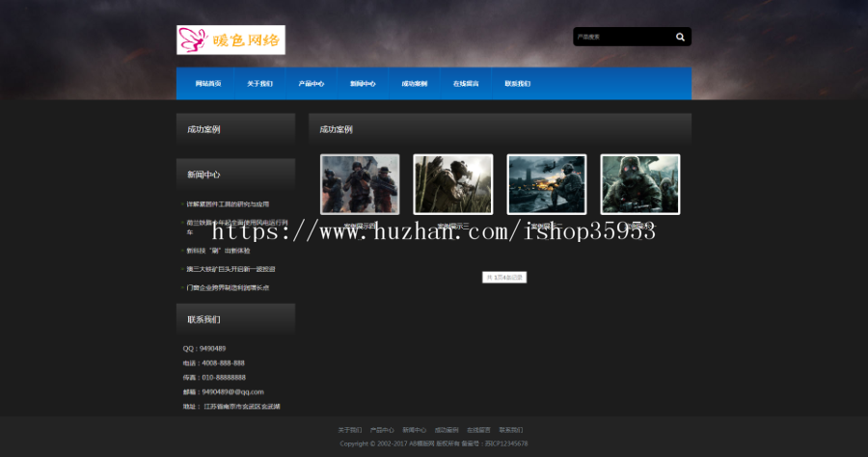Open 关于我们 in the blue navigation bar
Screen dimensions: 868x457
[x=259, y=84]
